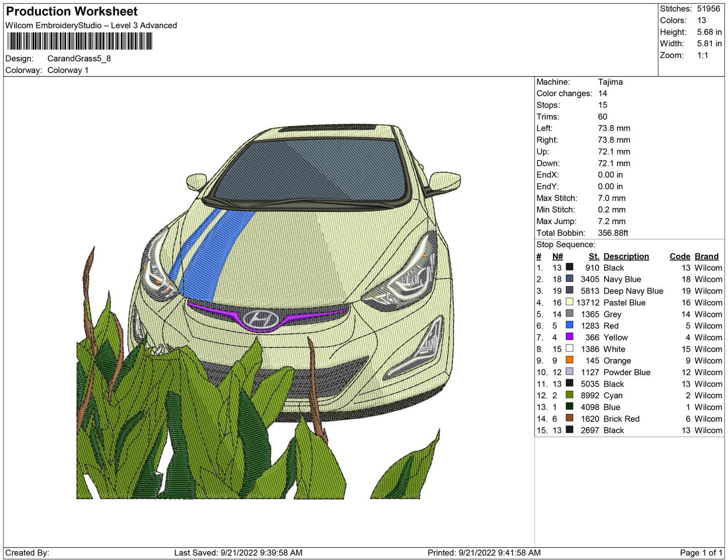Viewport: 728px width, 560px height.
Task: Select the Pastel Blue thread swatch
Action: pos(569,302)
